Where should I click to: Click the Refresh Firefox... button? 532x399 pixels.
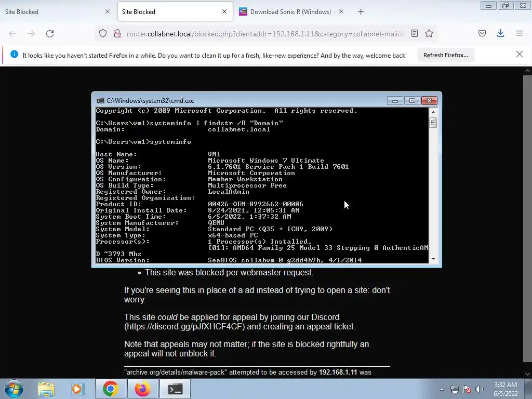point(445,55)
